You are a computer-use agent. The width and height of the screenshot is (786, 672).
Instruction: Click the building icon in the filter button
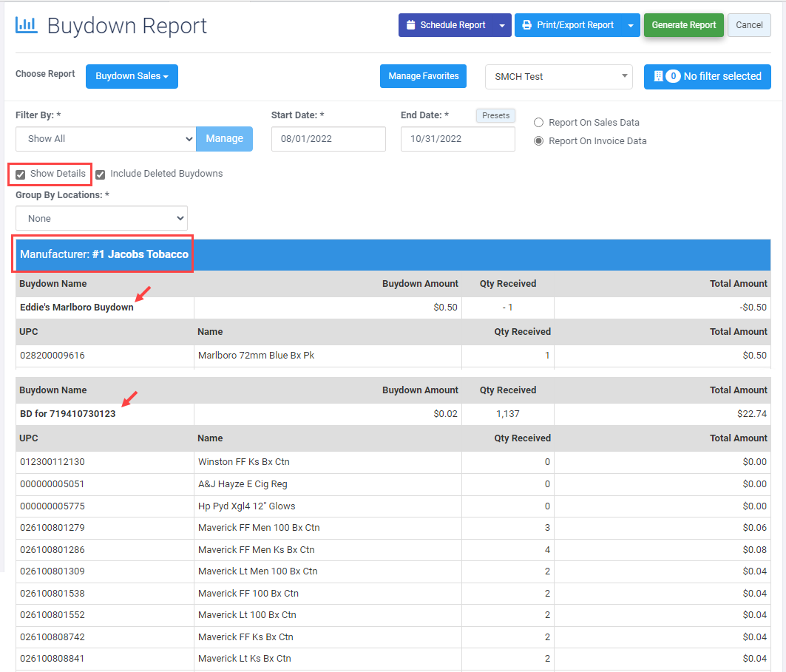658,76
